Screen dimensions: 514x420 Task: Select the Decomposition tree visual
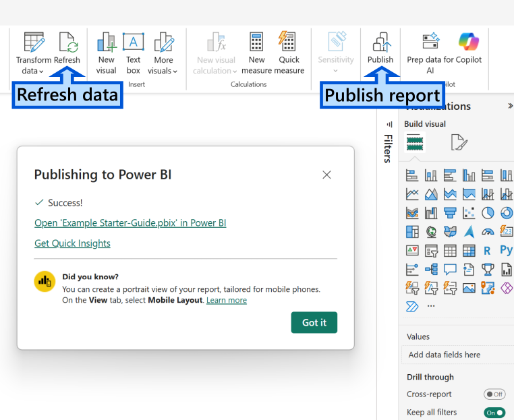click(x=431, y=270)
